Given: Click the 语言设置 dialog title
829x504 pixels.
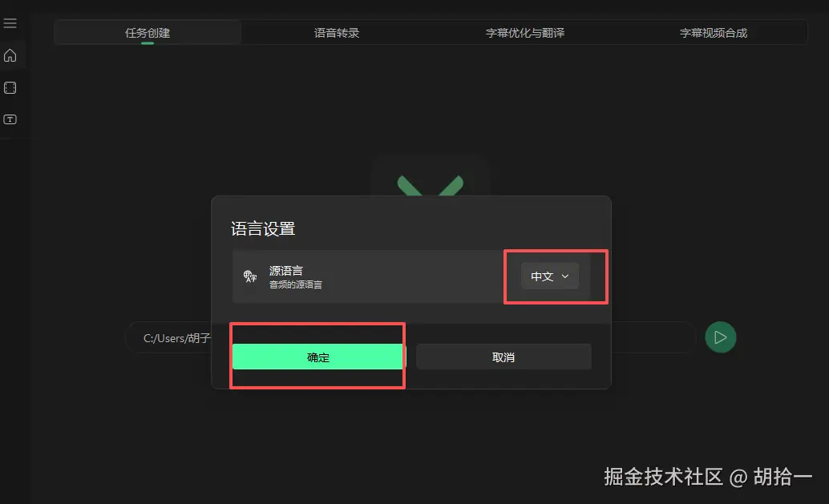Looking at the screenshot, I should click(x=263, y=228).
